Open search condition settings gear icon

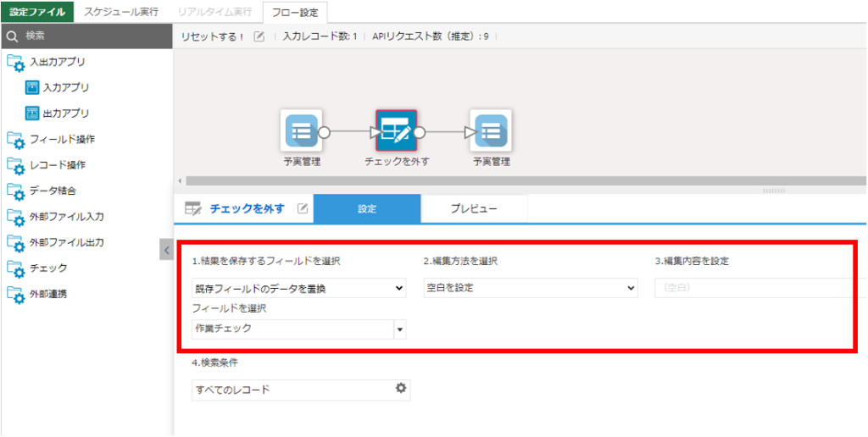tap(401, 389)
